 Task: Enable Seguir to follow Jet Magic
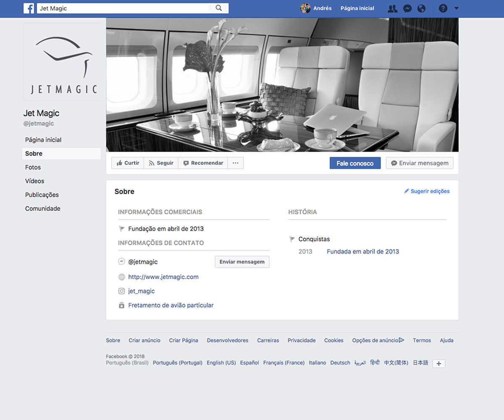[161, 163]
